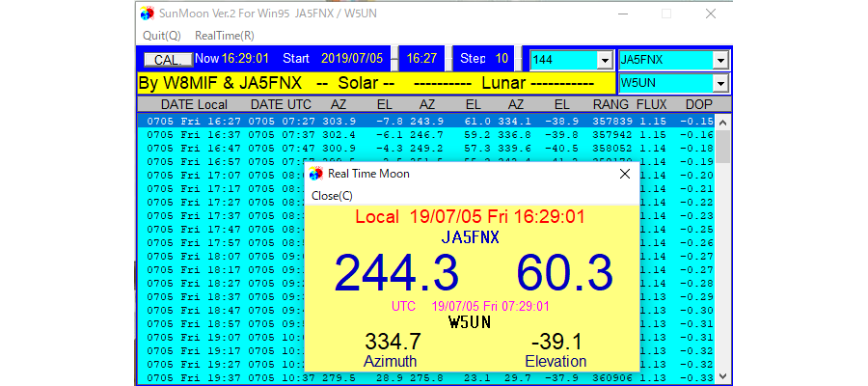Click the scrollbar up arrow in data list
868x386 pixels.
(723, 121)
